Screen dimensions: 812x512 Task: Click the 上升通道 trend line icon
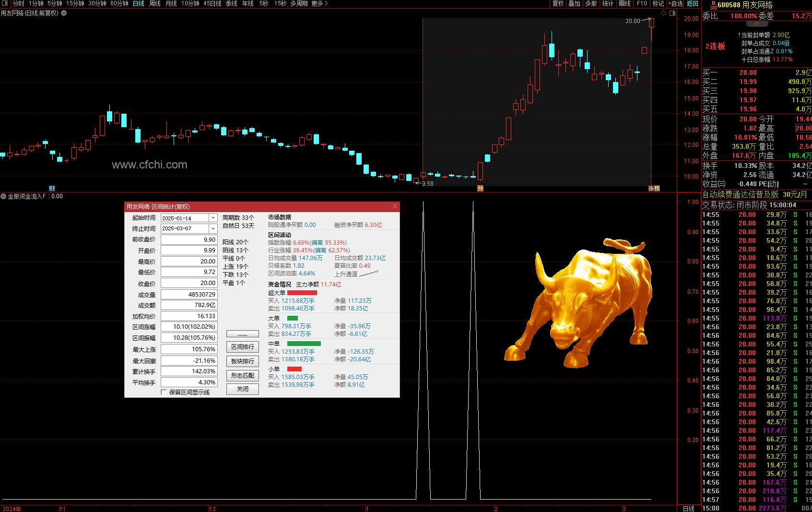point(369,274)
